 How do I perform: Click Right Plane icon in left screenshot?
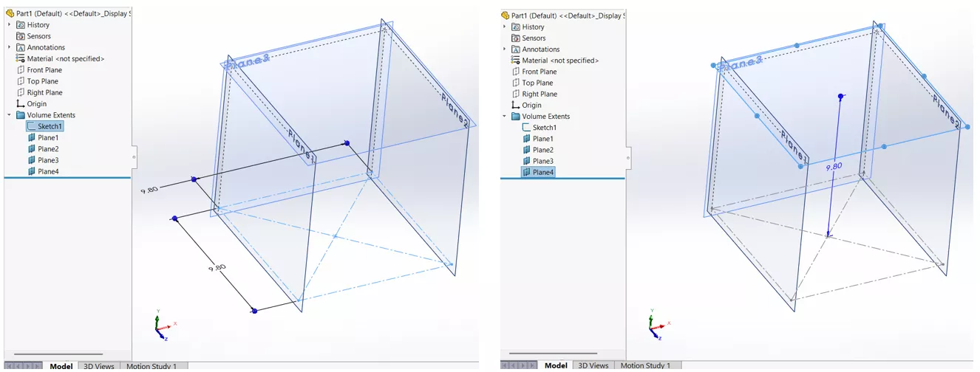coord(21,92)
